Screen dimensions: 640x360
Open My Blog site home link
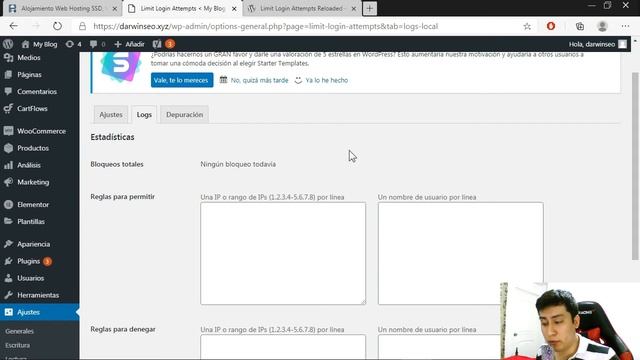point(39,44)
